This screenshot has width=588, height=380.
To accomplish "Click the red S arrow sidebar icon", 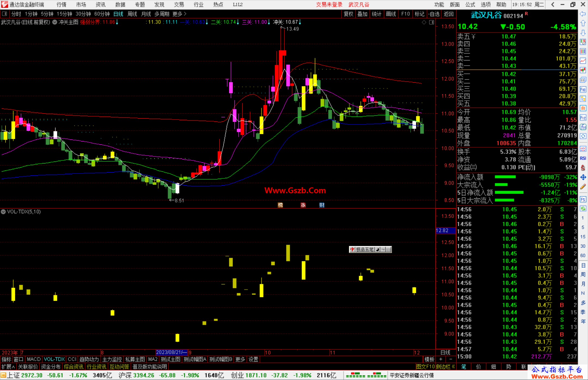I will pyautogui.click(x=583, y=168).
